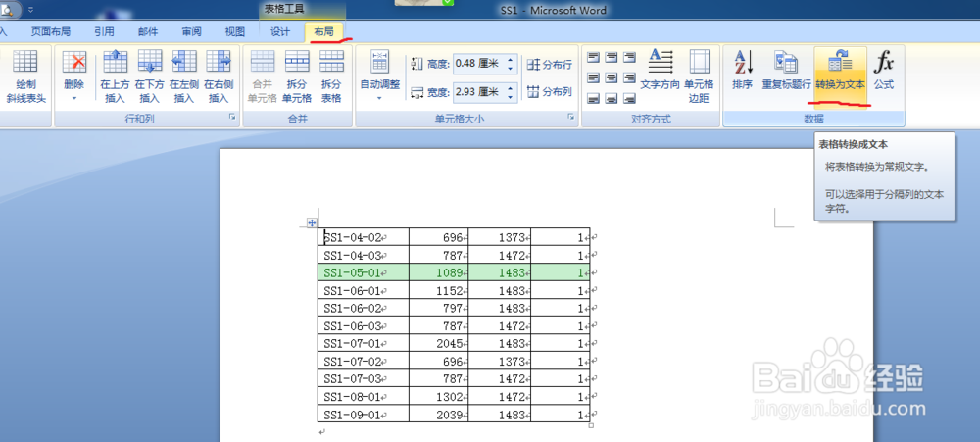Click the cell containing SS1-06-01
Viewport: 980px width, 442px height.
364,291
